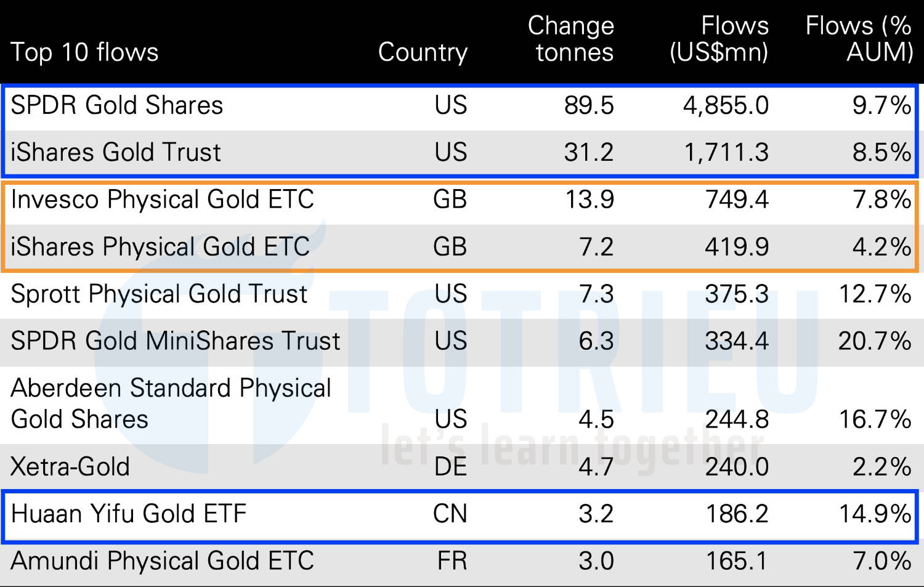Select the "Flows (% AUM)" header

[x=859, y=39]
